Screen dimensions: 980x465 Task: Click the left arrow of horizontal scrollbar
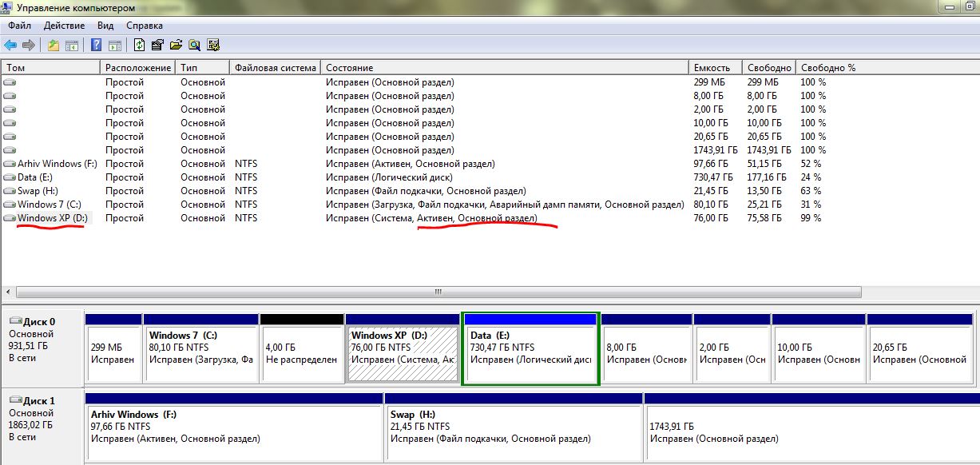tap(8, 292)
